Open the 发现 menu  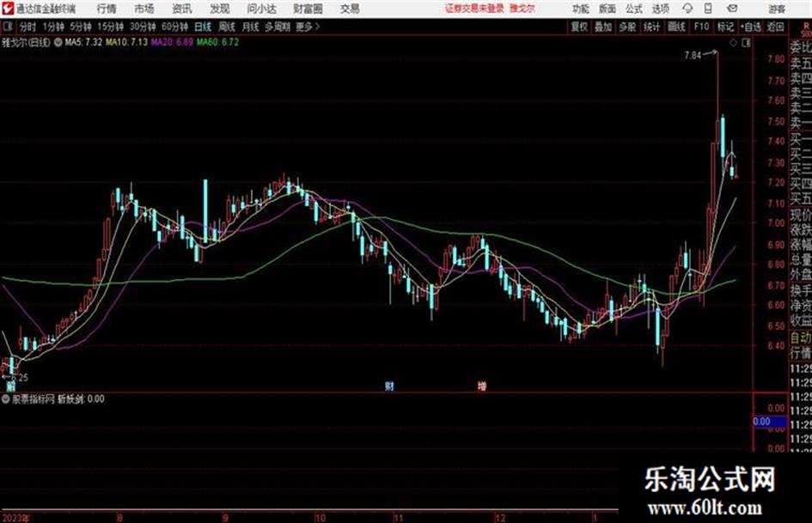[x=220, y=9]
